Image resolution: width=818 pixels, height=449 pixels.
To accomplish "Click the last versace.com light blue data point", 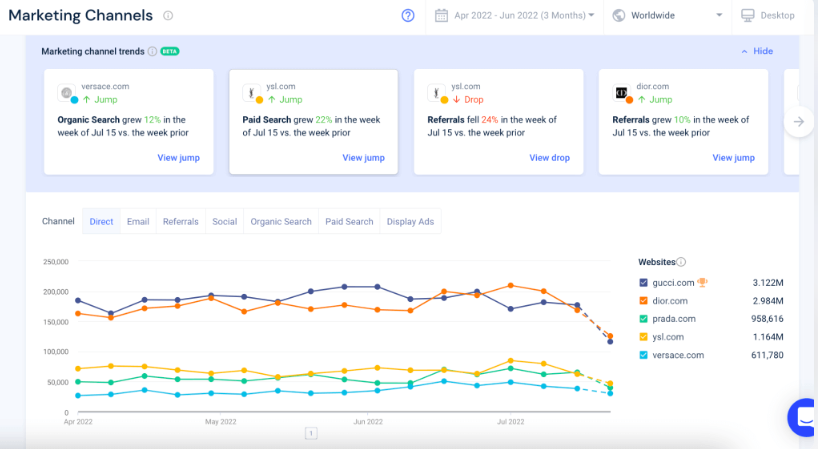I will tap(610, 393).
